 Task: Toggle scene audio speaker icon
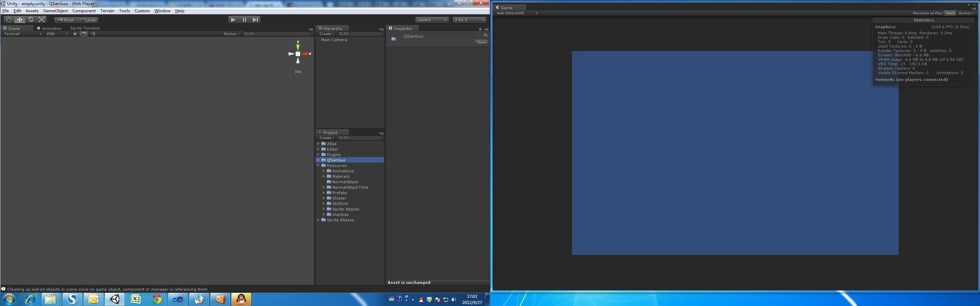coord(93,34)
